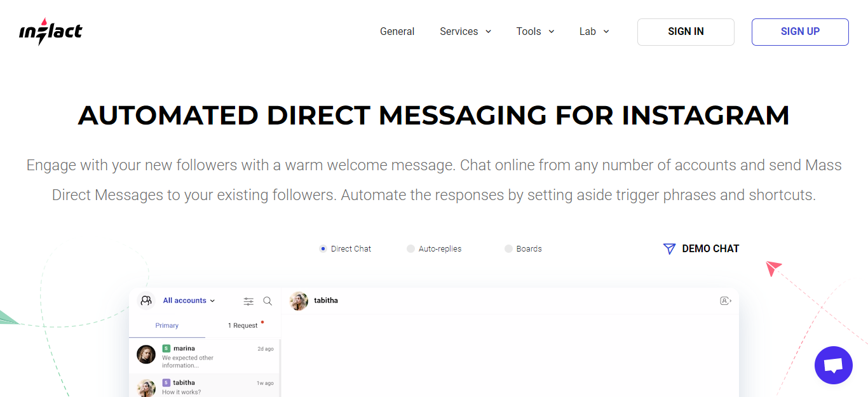Open tabitha's contact profile icon
Image resolution: width=868 pixels, height=397 pixels.
(725, 300)
